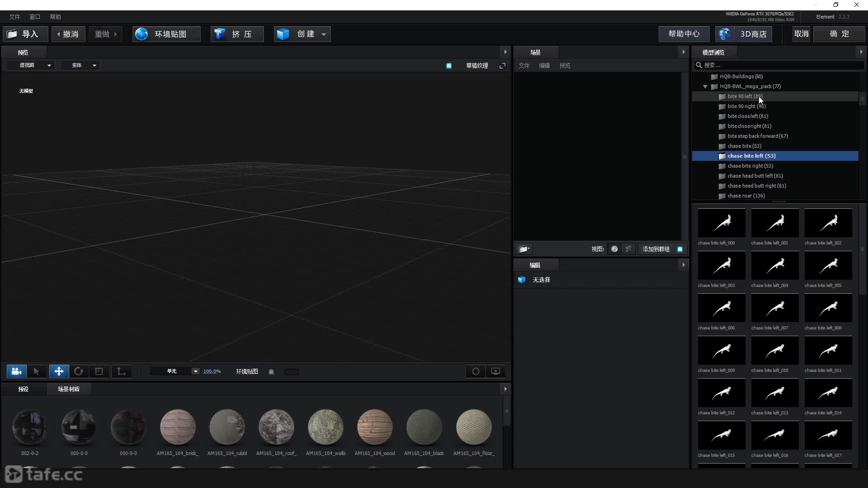Click the axis orientation tool
The image size is (868, 488).
pos(121,371)
